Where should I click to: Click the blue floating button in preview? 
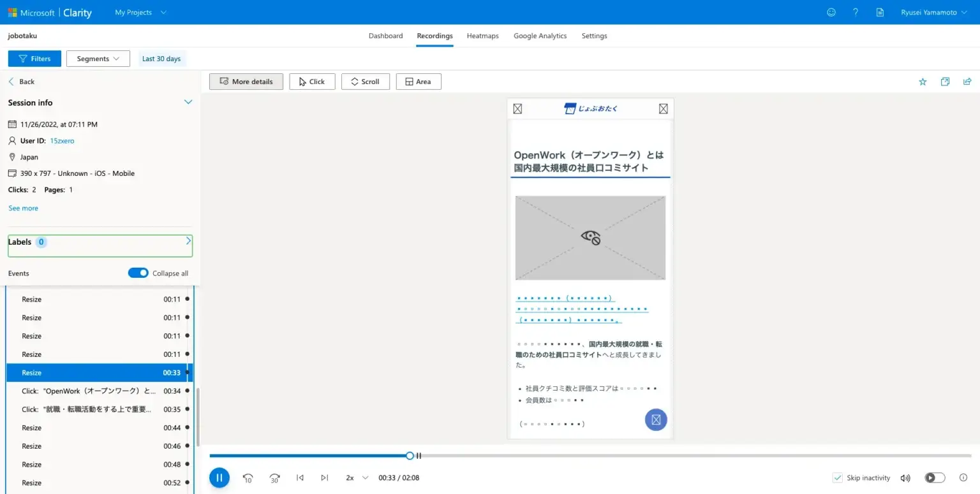656,419
